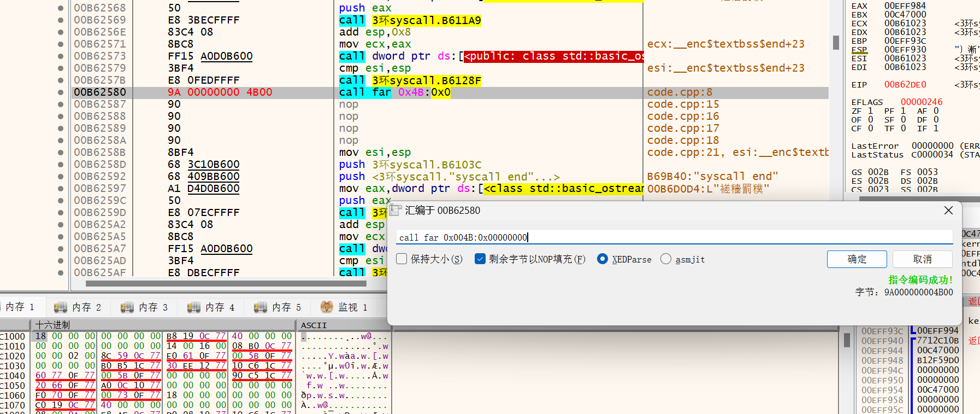
Task: Select EBX register value 00C47000
Action: click(x=905, y=15)
